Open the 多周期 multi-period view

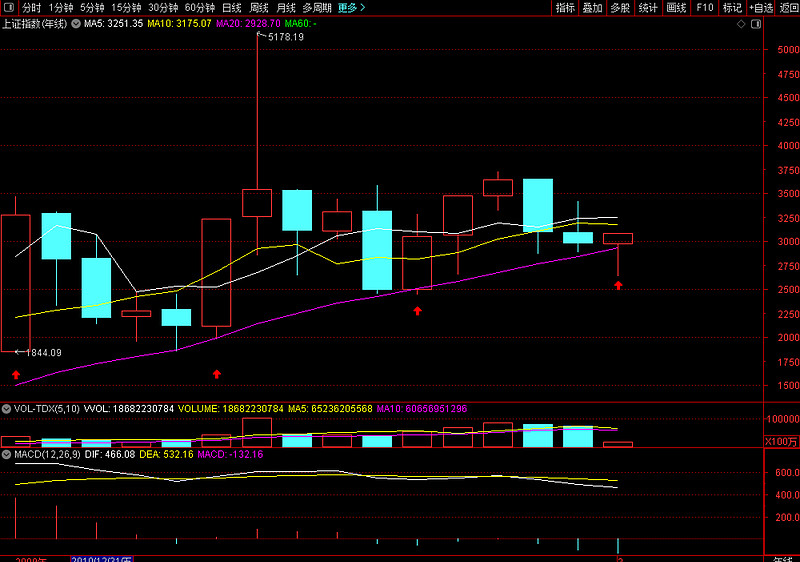tap(317, 8)
